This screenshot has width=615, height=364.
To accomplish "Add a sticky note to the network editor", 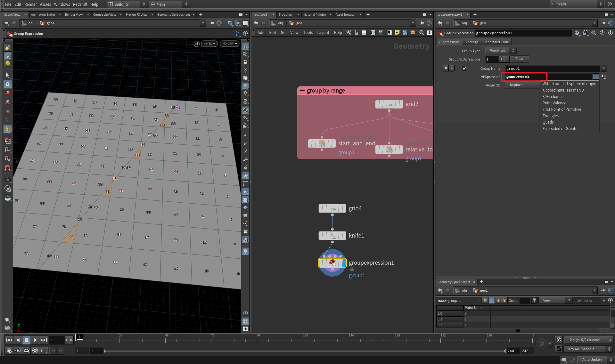I will point(397,32).
